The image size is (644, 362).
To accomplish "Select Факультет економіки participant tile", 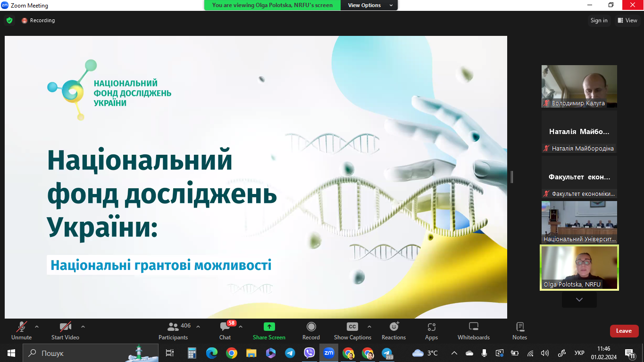I will click(579, 177).
